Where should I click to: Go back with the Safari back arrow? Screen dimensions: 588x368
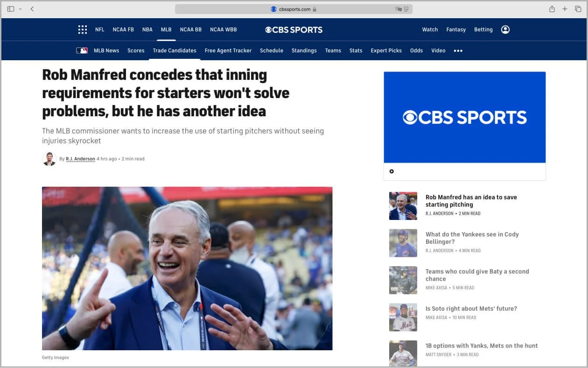click(x=32, y=9)
